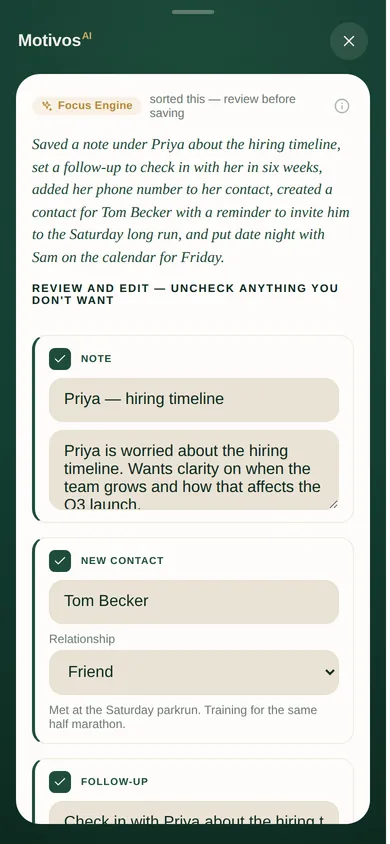Click the chevron arrow on the Relationship select
Viewport: 390px width, 844px height.
coord(330,672)
